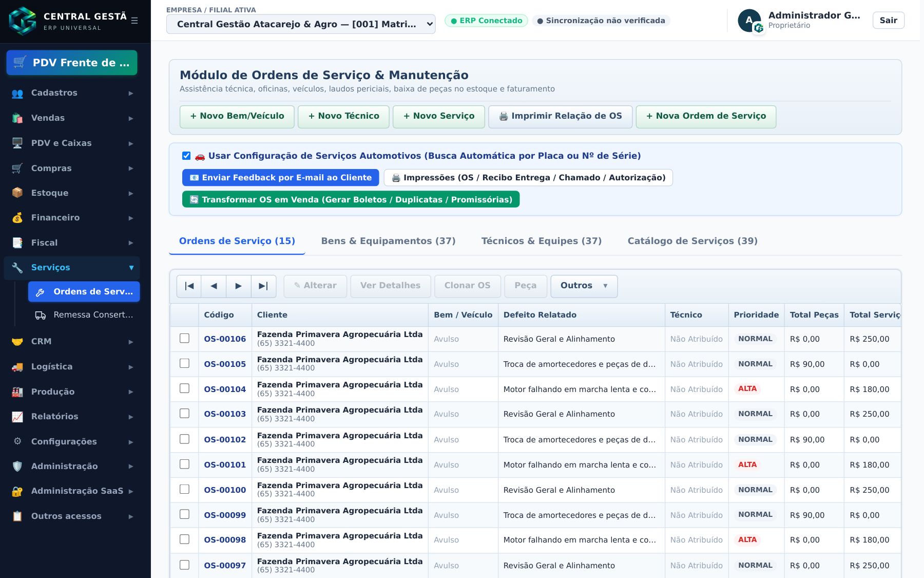
Task: Click the Central Gestã logo icon
Action: pos(23,21)
